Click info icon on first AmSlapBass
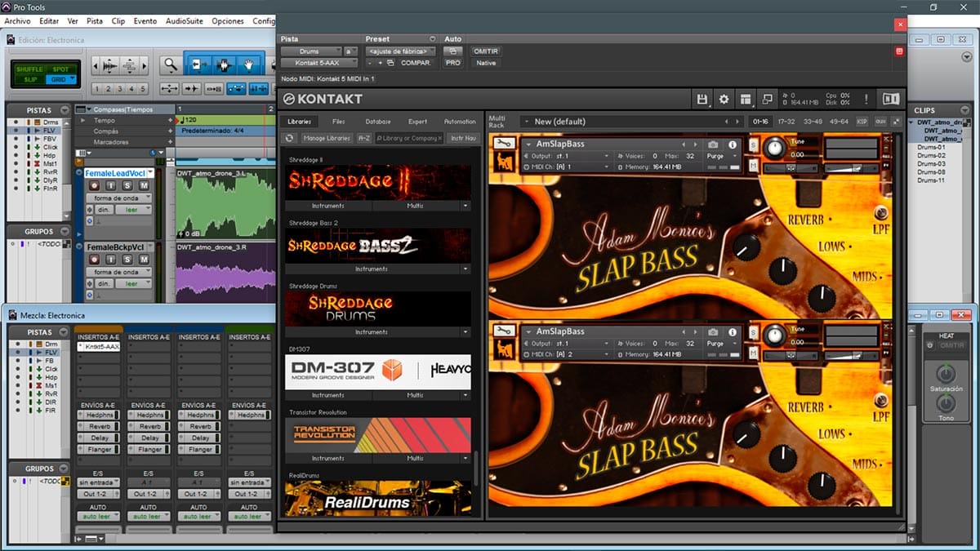This screenshot has width=980, height=551. (732, 144)
